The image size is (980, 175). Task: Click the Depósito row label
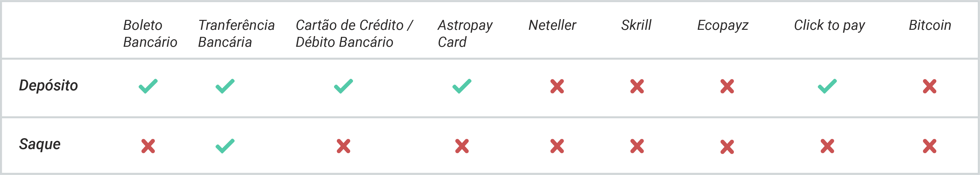click(48, 85)
